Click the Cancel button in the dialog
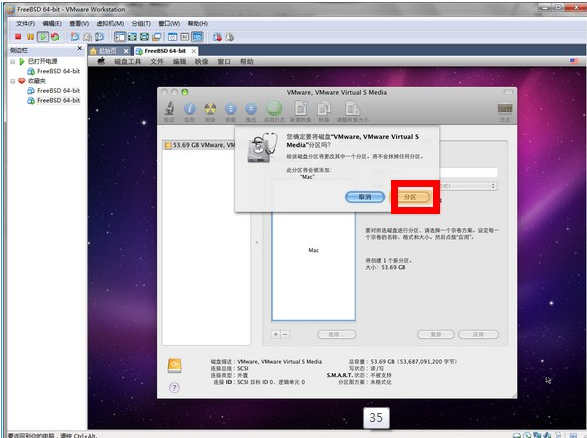Screen dimensions: 587x438 pos(365,197)
